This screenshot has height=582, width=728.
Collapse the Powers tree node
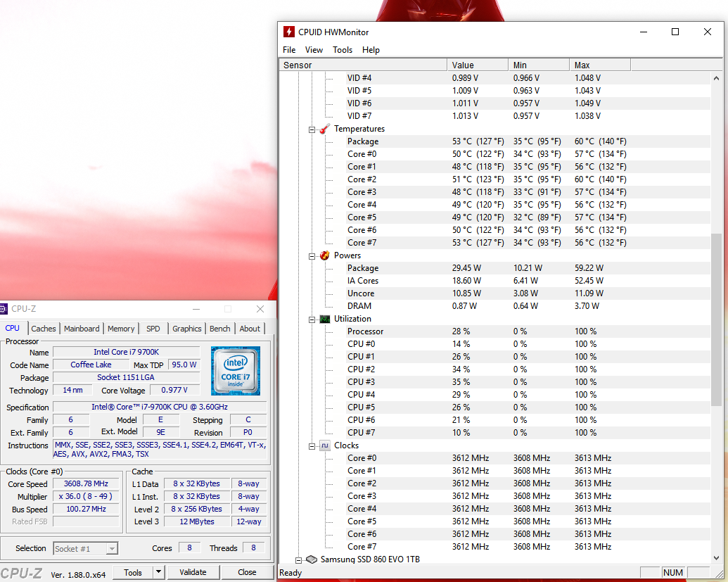[312, 256]
